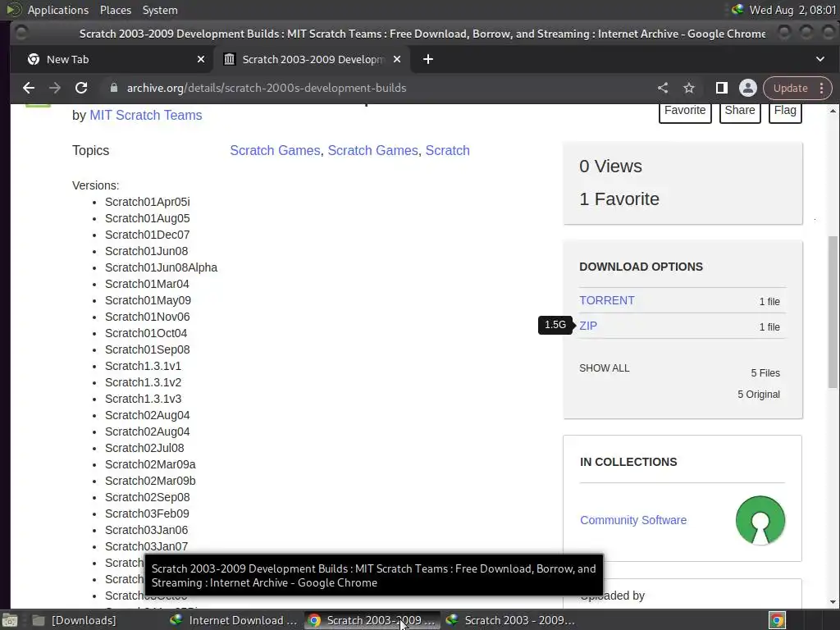
Task: Close the Scratch 2003-2009 Development tab
Action: tap(397, 59)
